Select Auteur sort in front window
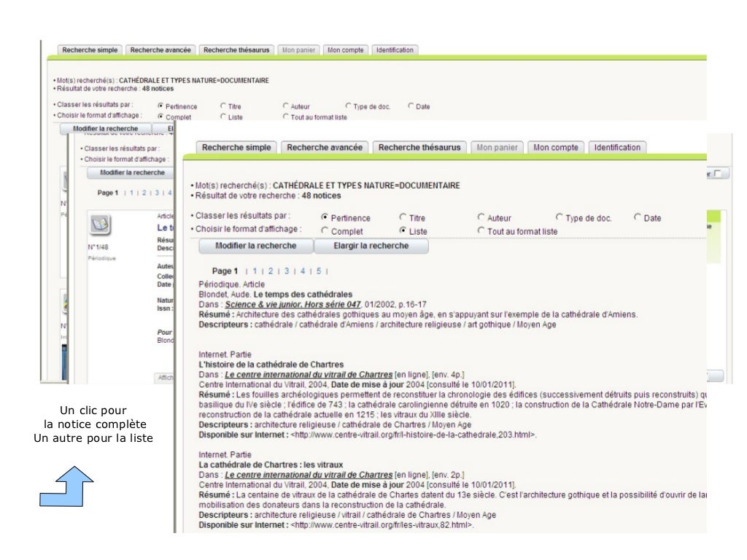This screenshot has width=747, height=560. coord(481,217)
